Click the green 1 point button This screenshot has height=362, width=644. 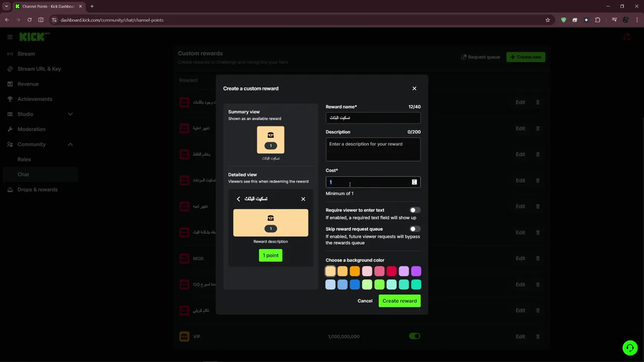click(x=271, y=255)
